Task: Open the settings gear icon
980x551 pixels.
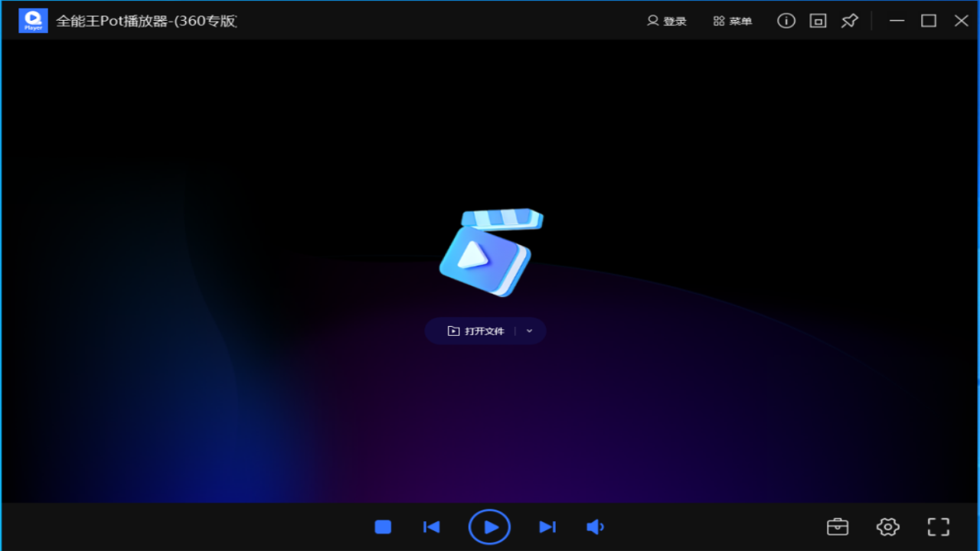Action: point(887,527)
